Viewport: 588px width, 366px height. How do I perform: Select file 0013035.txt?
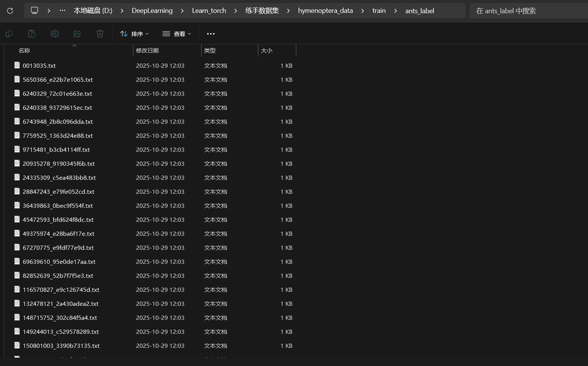(x=39, y=65)
